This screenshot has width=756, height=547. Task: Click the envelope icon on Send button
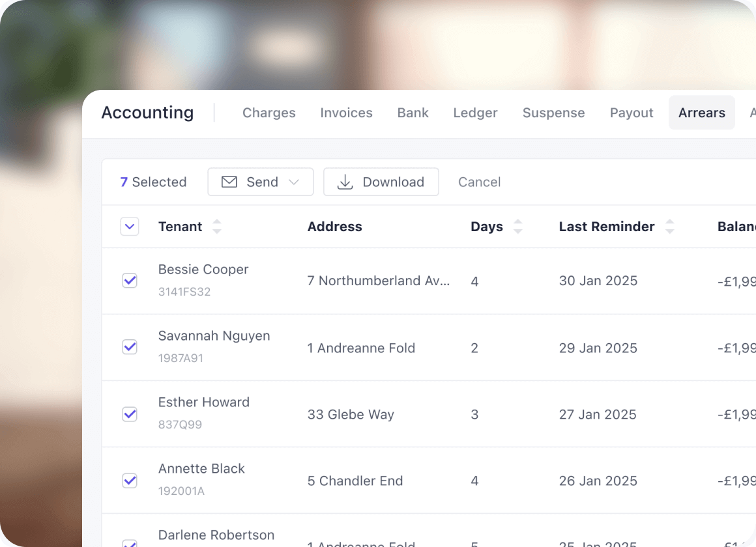click(229, 182)
